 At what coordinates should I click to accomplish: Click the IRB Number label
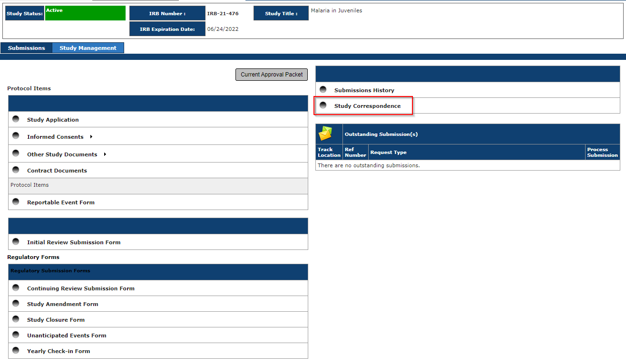[167, 13]
